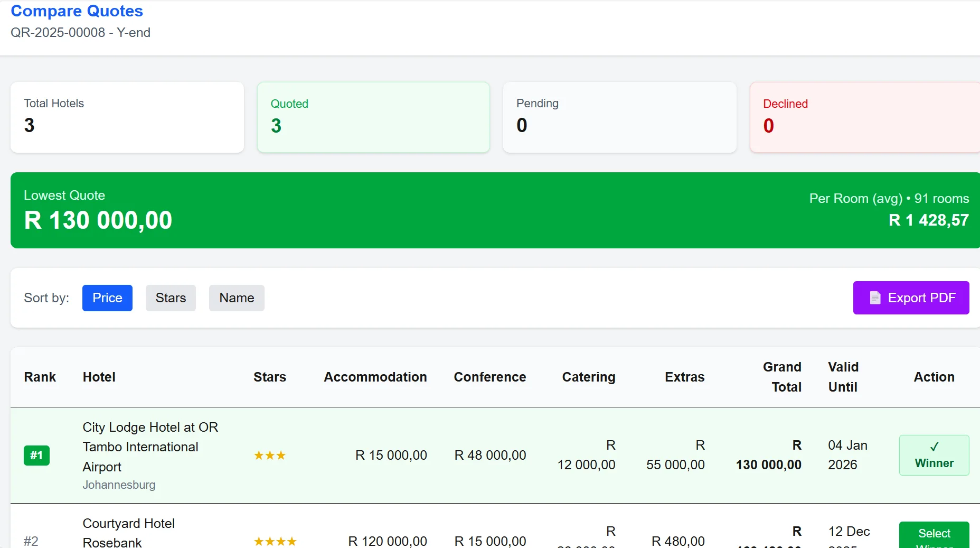Click the #1 rank badge

tap(36, 456)
